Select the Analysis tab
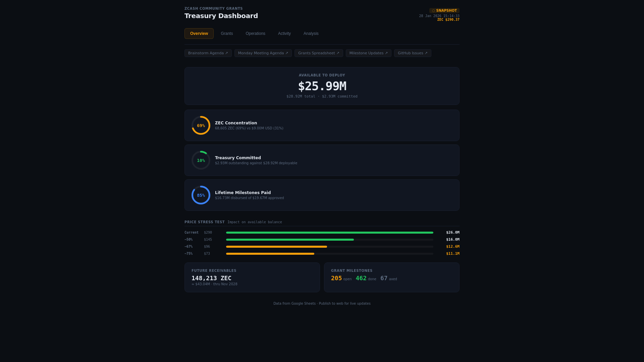This screenshot has height=362, width=644. coord(311,34)
